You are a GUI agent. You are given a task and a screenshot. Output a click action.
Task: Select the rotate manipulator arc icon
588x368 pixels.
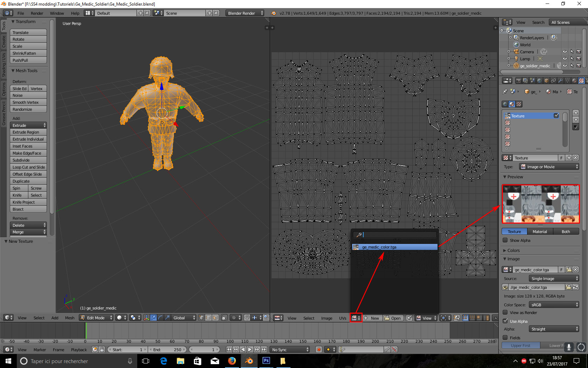[160, 318]
